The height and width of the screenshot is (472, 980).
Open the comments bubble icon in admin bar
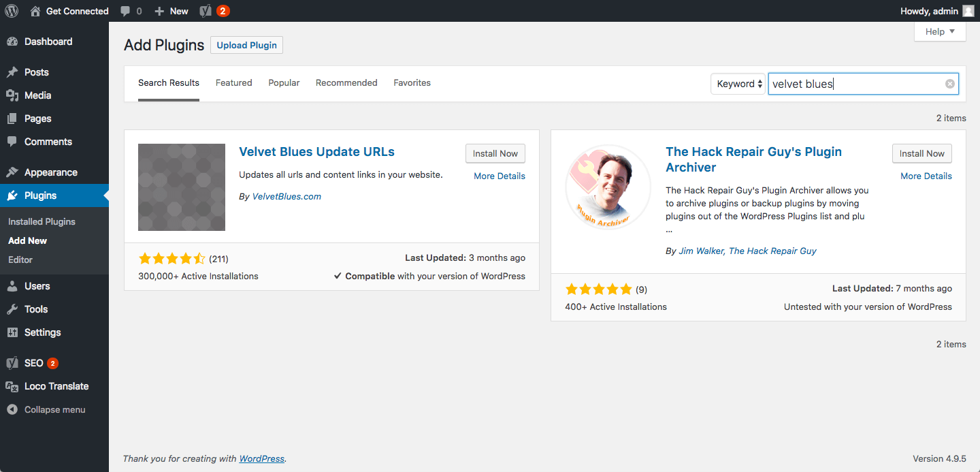click(x=125, y=11)
